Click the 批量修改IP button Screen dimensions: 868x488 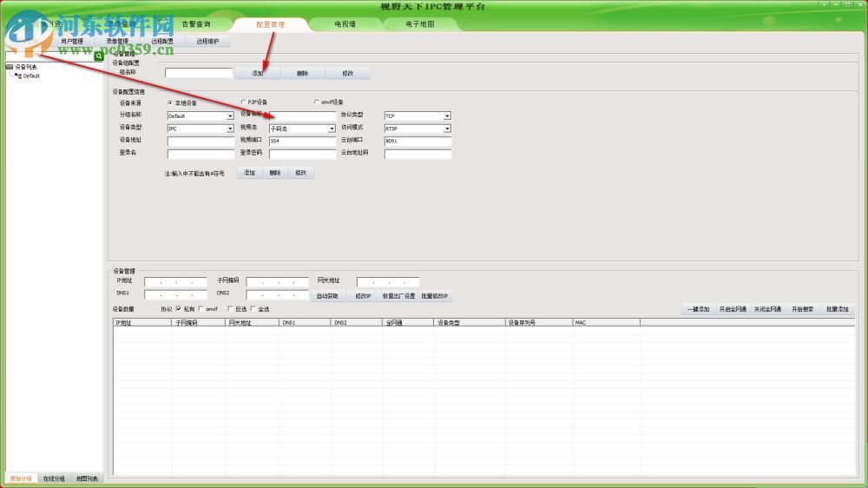(x=435, y=296)
